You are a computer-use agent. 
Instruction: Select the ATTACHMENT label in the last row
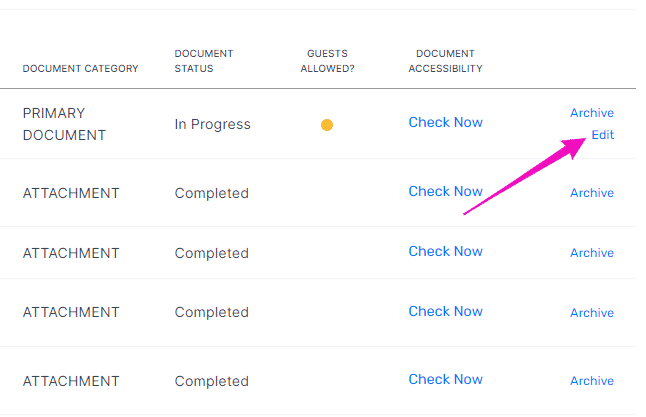(x=71, y=381)
